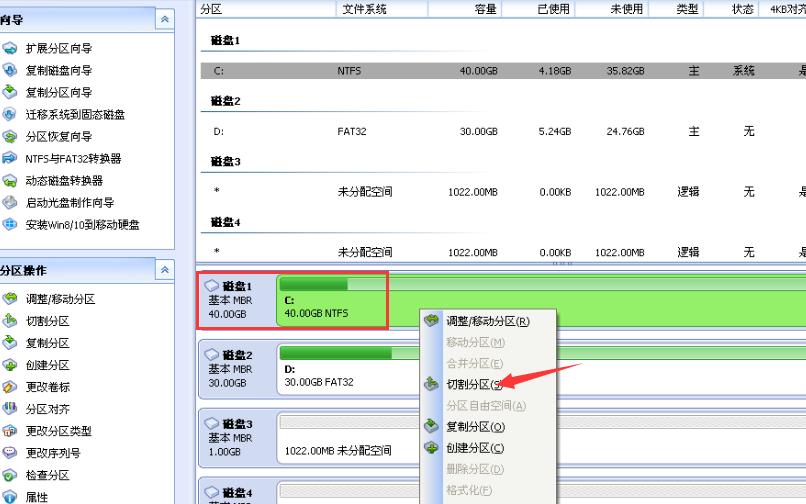Click the Change Label icon (更改卷标)
This screenshot has height=504, width=806.
[x=10, y=387]
